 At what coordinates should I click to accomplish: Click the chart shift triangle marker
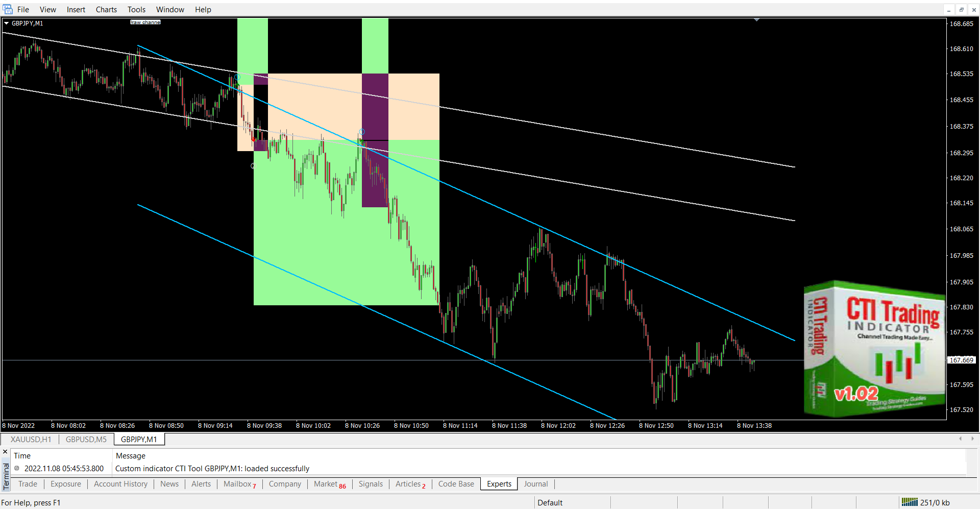pos(756,20)
